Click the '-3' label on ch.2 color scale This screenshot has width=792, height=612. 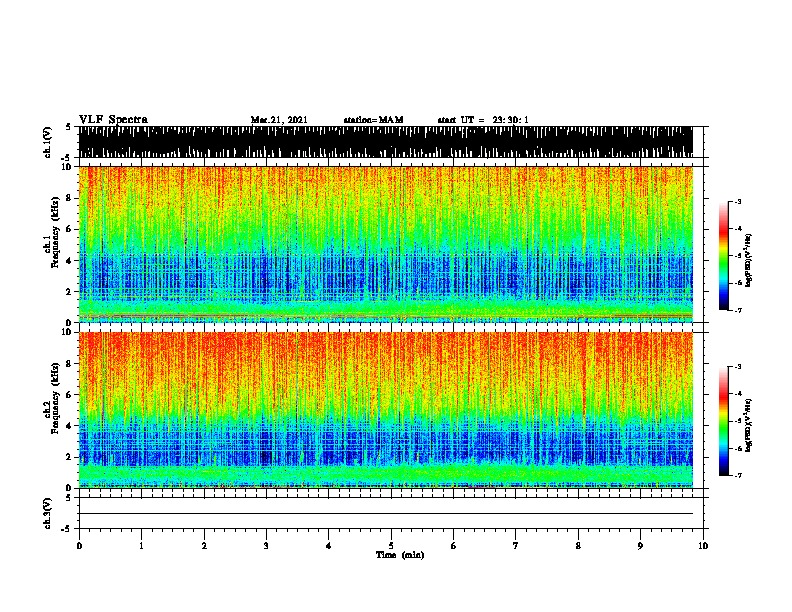737,367
